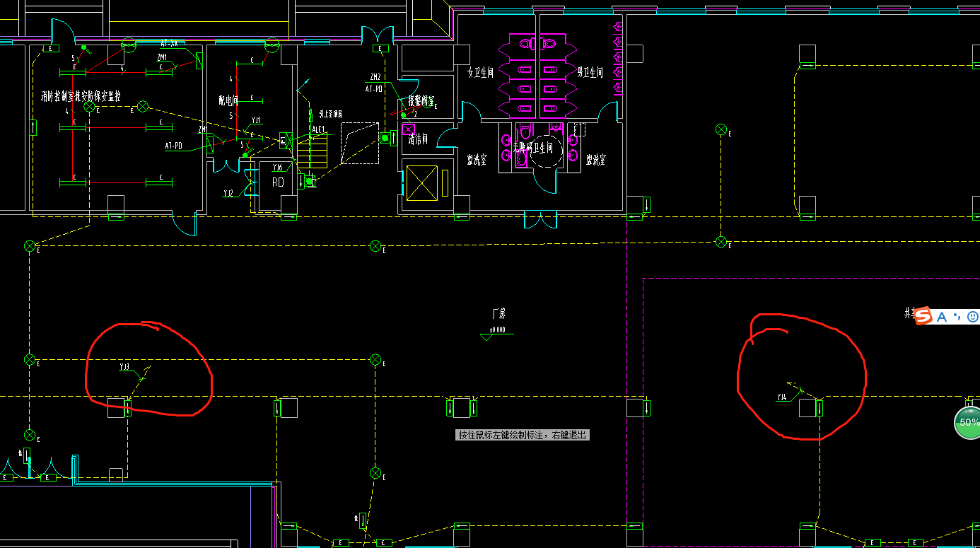Open the Sogou emoji smiley panel
The image size is (980, 548).
[x=973, y=317]
